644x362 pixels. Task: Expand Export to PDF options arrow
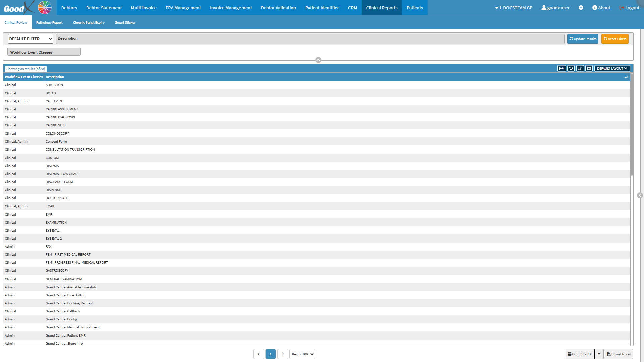click(599, 354)
